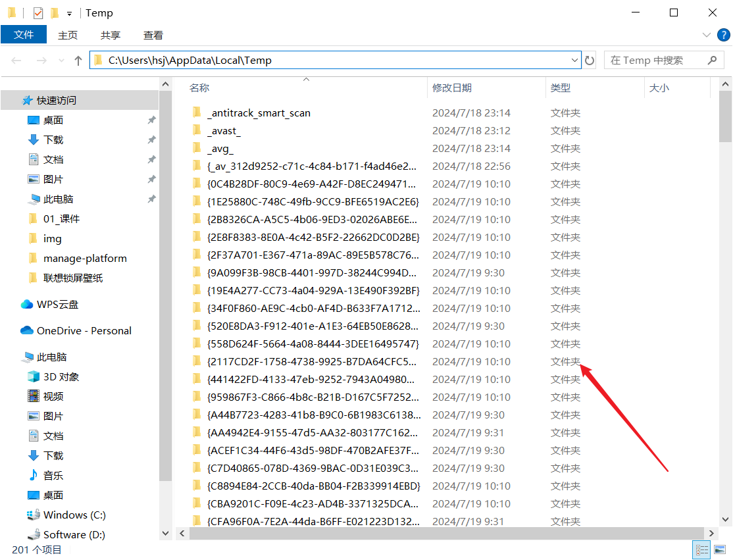733x560 pixels.
Task: Switch to the 查看 ribbon tab
Action: pyautogui.click(x=153, y=35)
